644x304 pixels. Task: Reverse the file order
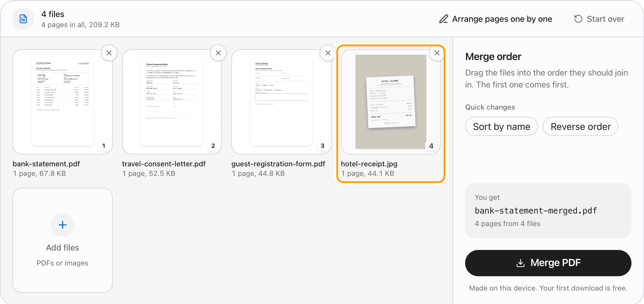tap(580, 127)
